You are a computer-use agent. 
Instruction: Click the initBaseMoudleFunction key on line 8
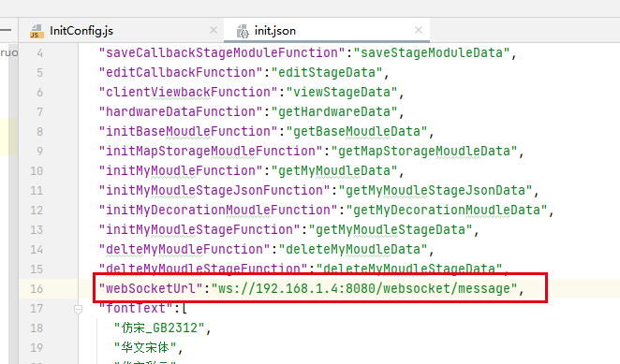click(188, 132)
